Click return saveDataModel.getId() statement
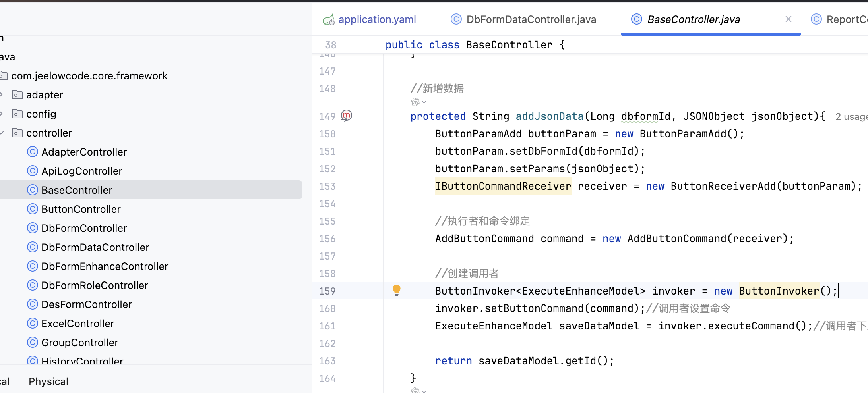This screenshot has width=868, height=393. click(525, 361)
